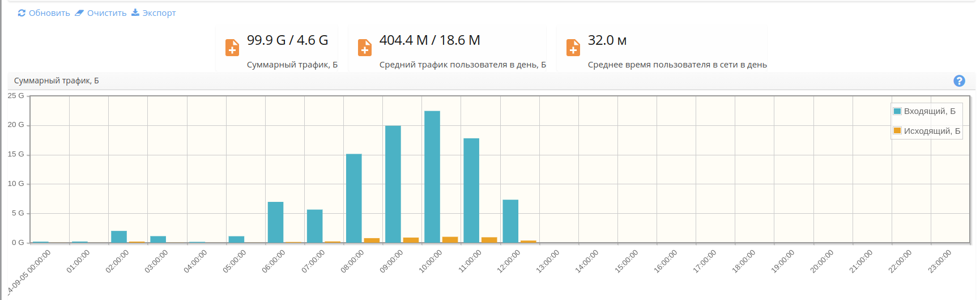Toggle the Входящий, Б series legend label
This screenshot has height=300, width=980.
point(929,111)
